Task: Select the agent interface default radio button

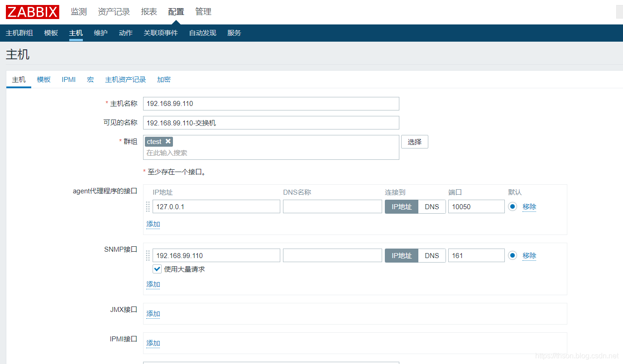Action: tap(513, 206)
